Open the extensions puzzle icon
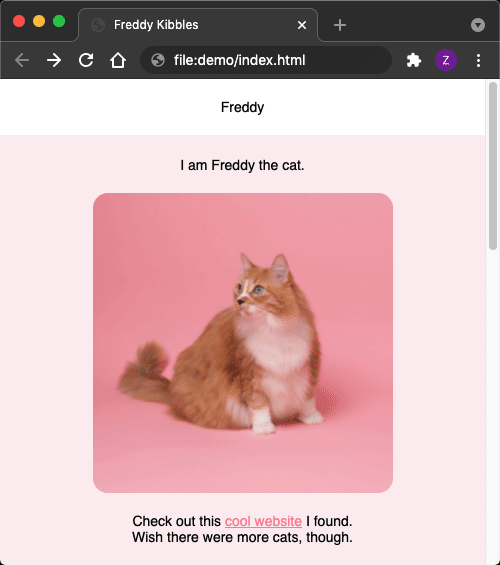This screenshot has width=500, height=565. pyautogui.click(x=414, y=60)
